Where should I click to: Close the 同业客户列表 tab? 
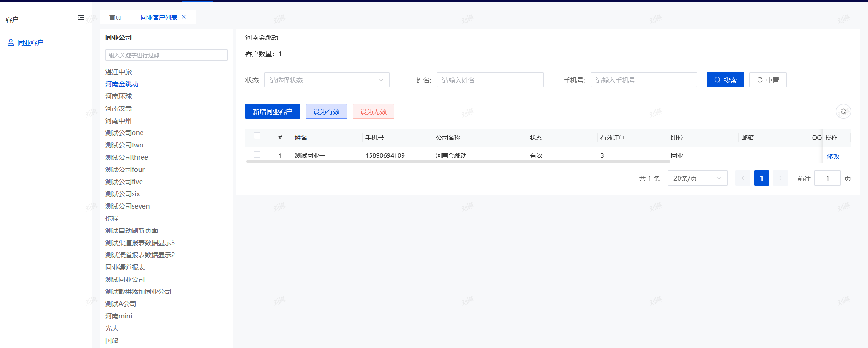click(x=184, y=17)
